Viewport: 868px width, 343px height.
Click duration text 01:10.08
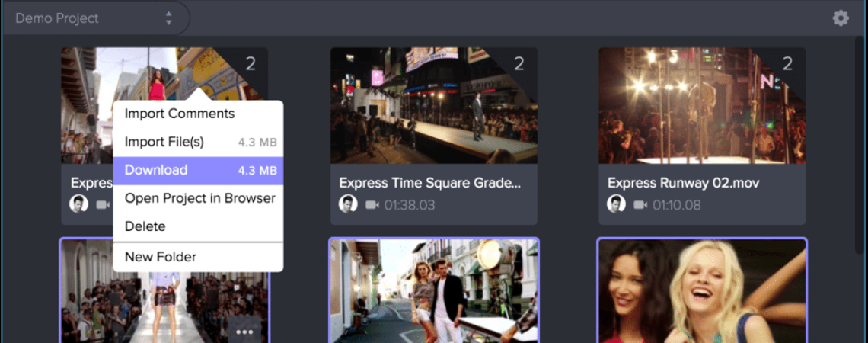tap(676, 205)
